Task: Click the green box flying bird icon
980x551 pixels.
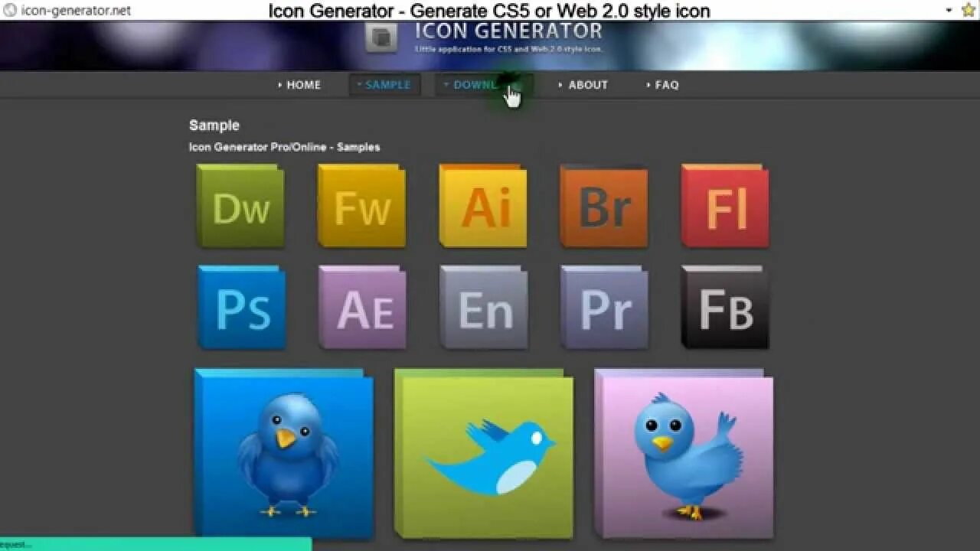Action: click(483, 453)
